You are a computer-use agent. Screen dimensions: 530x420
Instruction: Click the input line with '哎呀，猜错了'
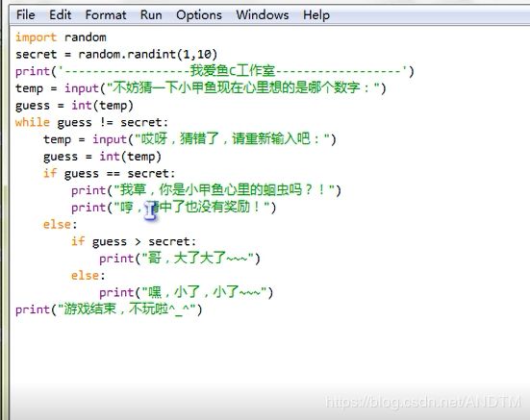pyautogui.click(x=189, y=139)
